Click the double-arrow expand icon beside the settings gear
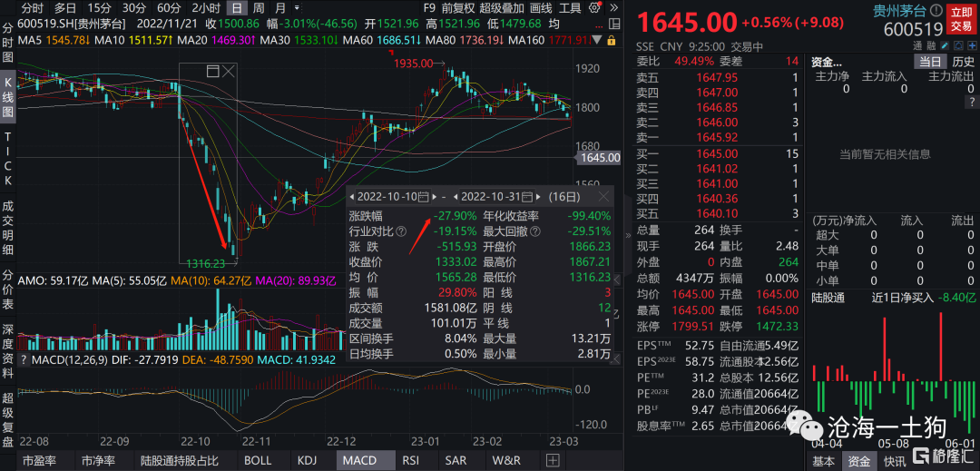This screenshot has height=471, width=980. click(x=613, y=8)
